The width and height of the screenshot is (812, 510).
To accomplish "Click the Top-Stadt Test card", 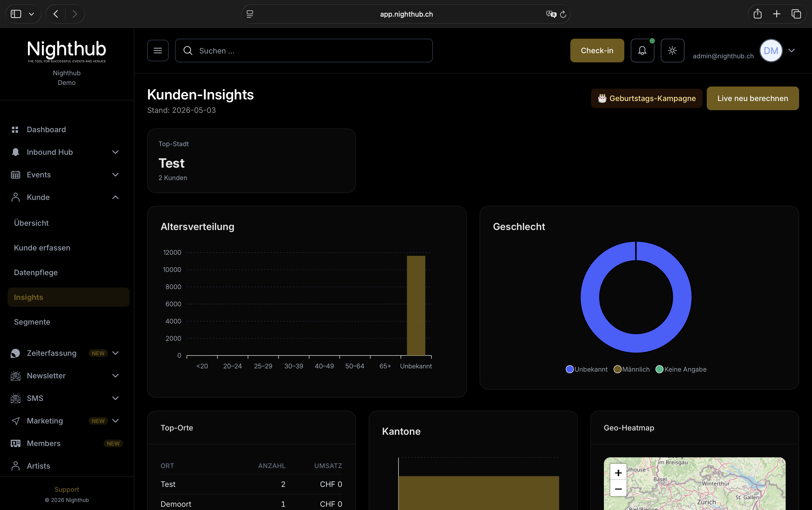I will pyautogui.click(x=251, y=161).
